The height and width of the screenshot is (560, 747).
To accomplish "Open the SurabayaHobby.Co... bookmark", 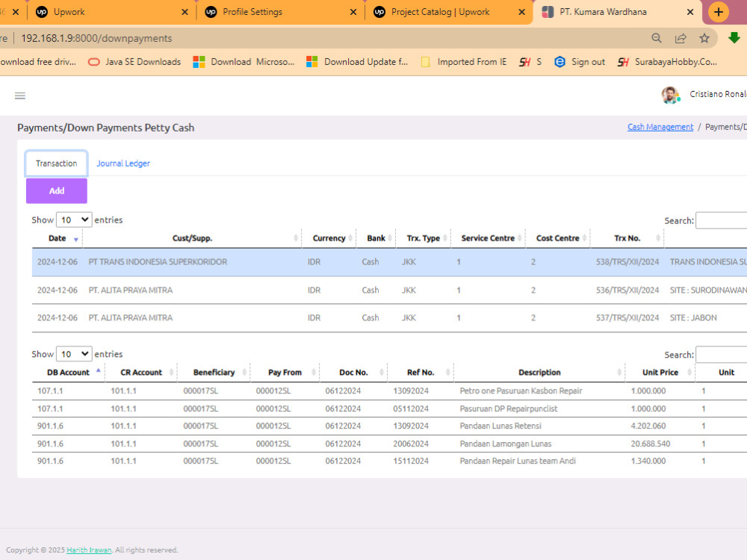I will pos(667,62).
